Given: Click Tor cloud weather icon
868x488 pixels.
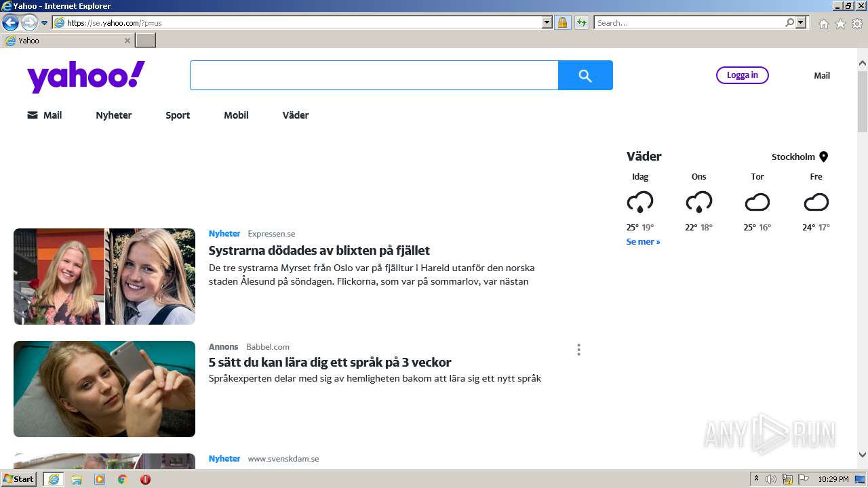Looking at the screenshot, I should (757, 202).
